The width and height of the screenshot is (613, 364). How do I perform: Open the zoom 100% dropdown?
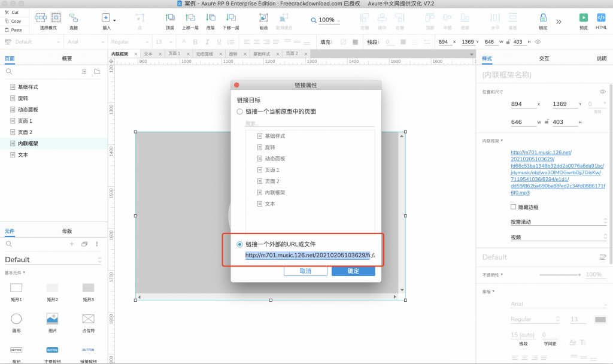pos(326,20)
